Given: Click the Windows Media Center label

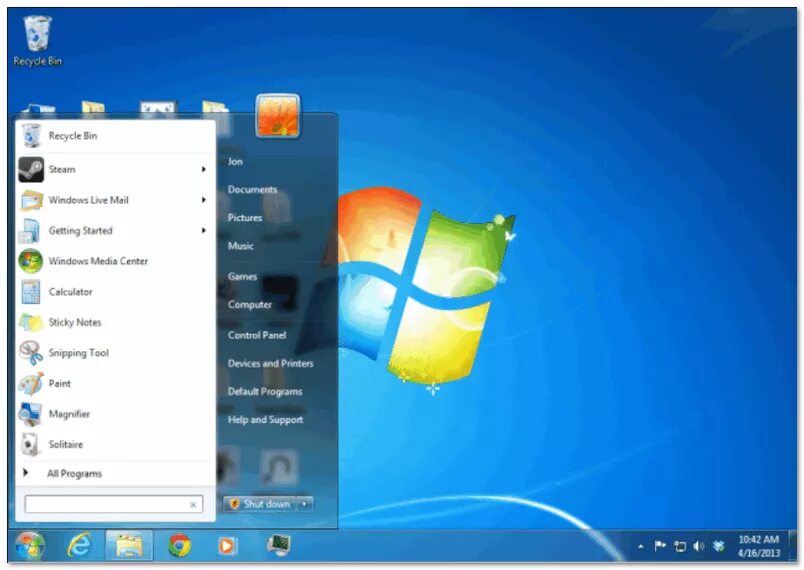Looking at the screenshot, I should (x=98, y=261).
